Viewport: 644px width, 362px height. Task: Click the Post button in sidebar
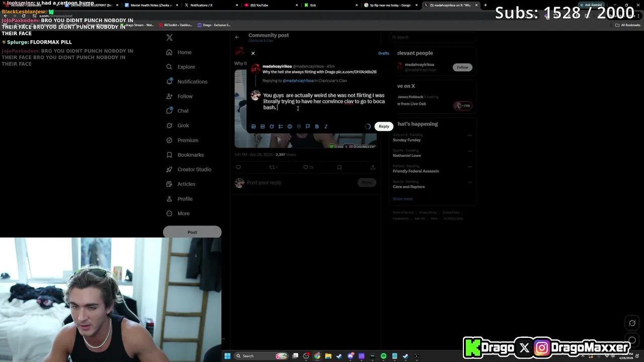[x=192, y=232]
